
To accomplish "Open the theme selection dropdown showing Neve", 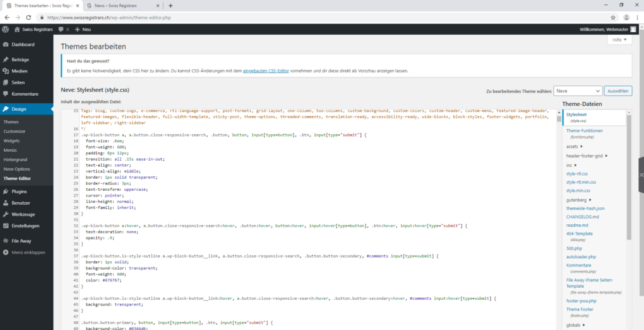I will pyautogui.click(x=577, y=91).
